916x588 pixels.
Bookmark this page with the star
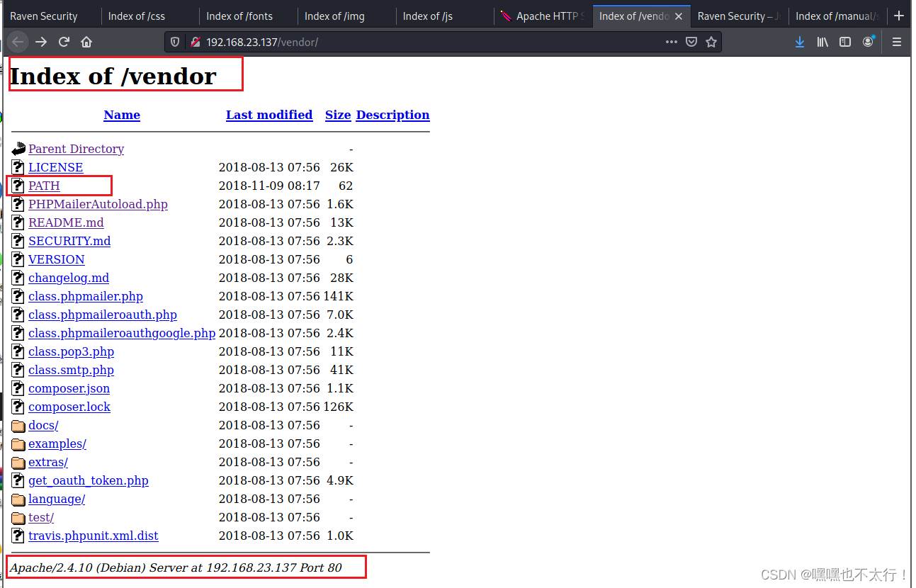(711, 43)
